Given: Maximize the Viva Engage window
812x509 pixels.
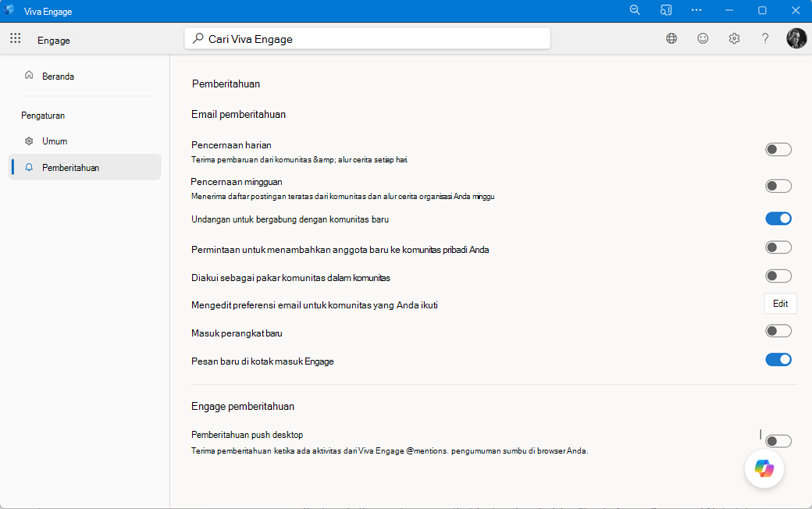Looking at the screenshot, I should click(x=762, y=10).
